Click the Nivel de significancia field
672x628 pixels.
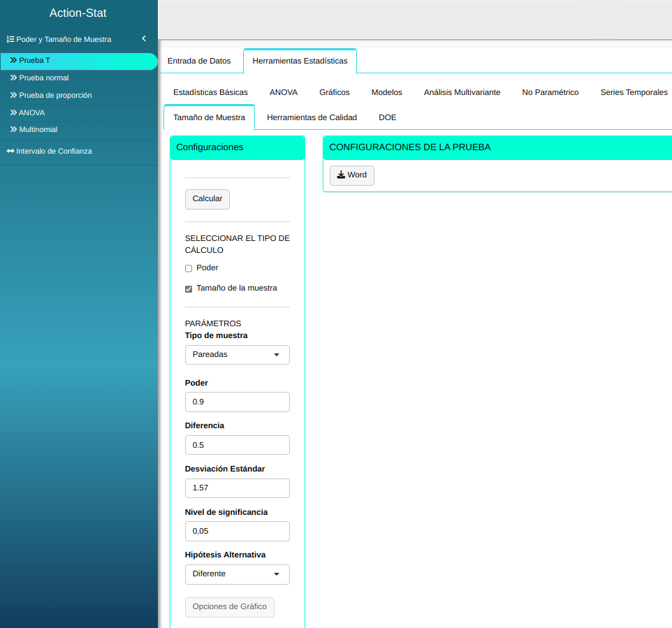[237, 532]
